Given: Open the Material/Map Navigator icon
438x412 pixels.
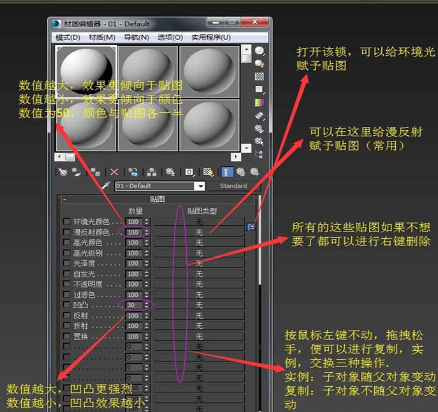Looking at the screenshot, I should [259, 154].
